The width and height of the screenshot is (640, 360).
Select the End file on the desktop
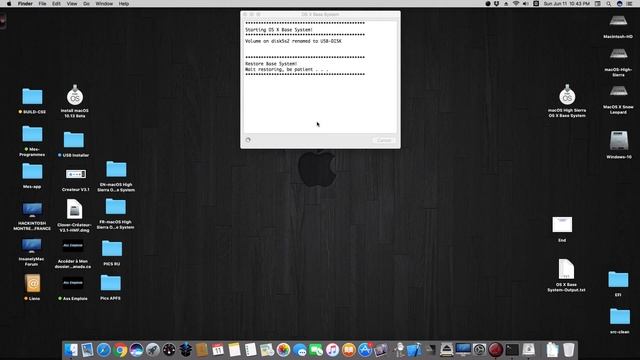pos(562,225)
